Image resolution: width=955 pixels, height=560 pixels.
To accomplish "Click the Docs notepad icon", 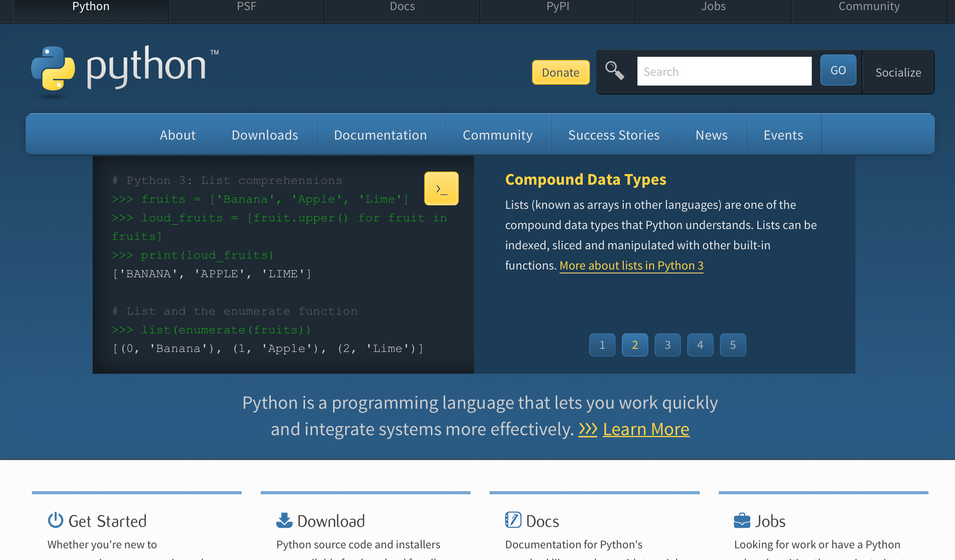I will pos(513,520).
